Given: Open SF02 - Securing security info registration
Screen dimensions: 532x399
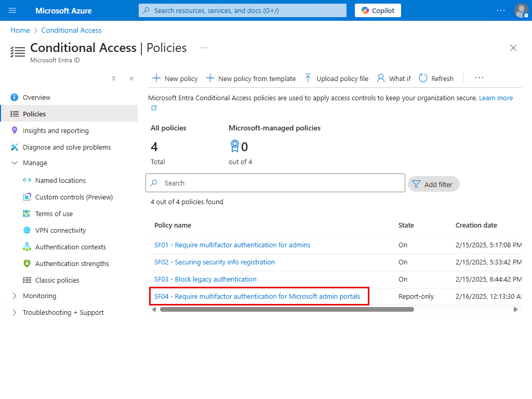Looking at the screenshot, I should pos(215,262).
